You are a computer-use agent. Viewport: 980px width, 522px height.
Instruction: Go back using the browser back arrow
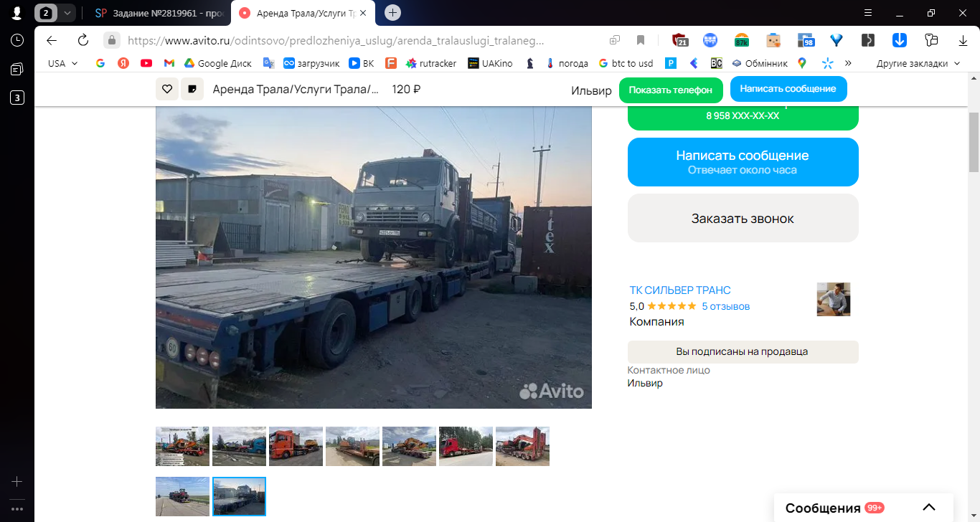pyautogui.click(x=52, y=40)
